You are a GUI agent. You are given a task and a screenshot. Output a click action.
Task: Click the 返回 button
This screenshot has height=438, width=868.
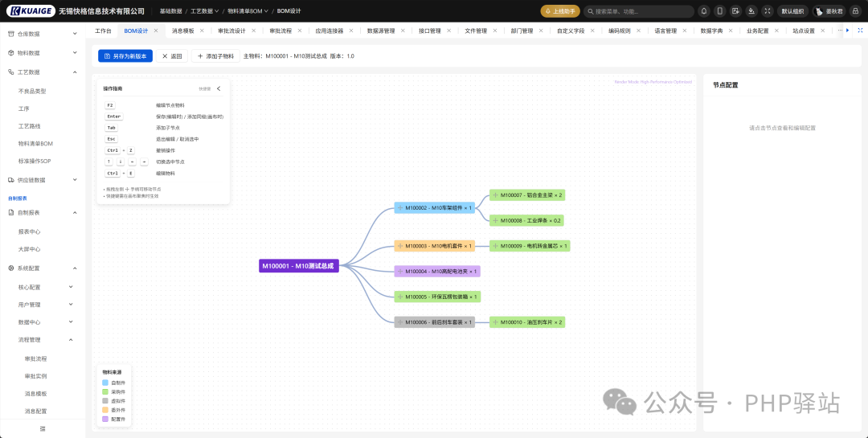coord(172,56)
